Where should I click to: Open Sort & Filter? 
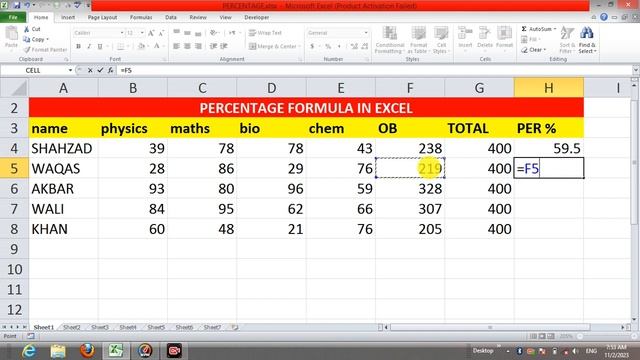(x=567, y=40)
